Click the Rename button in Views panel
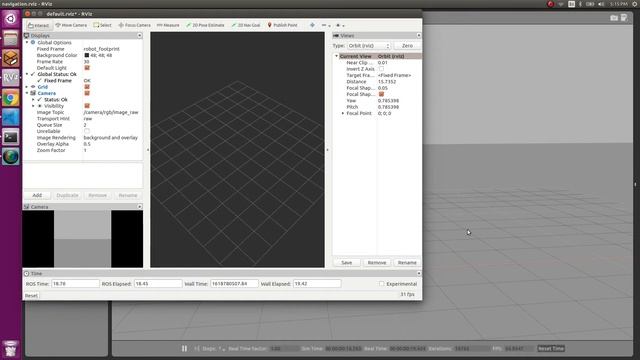Screen dimensions: 640x360 click(407, 262)
